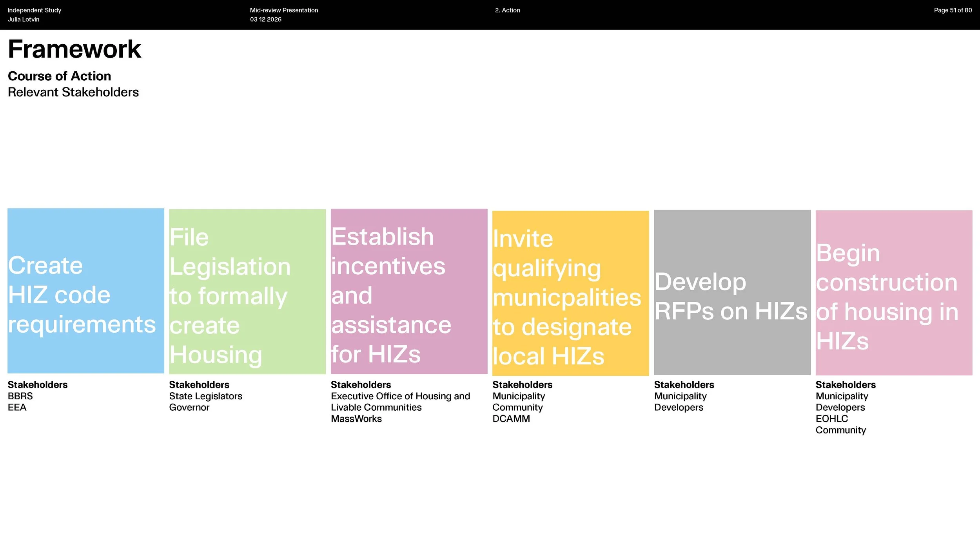980x551 pixels.
Task: Click the author name Julia Lotvin
Action: tap(24, 19)
